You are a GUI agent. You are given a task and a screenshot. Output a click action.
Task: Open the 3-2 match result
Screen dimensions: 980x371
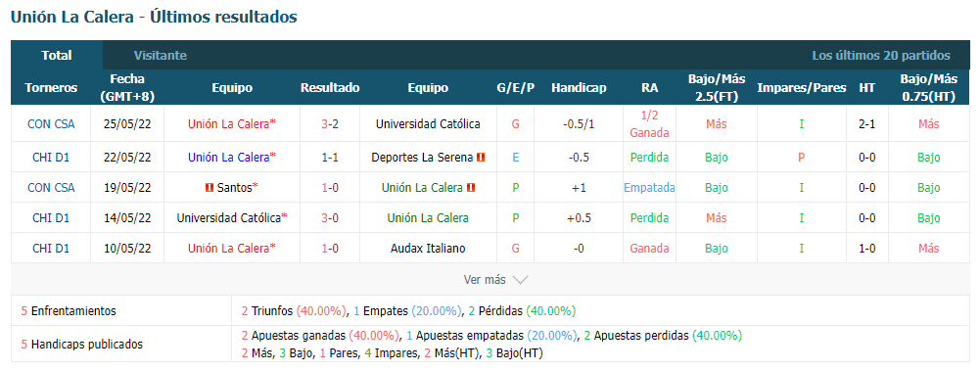329,123
